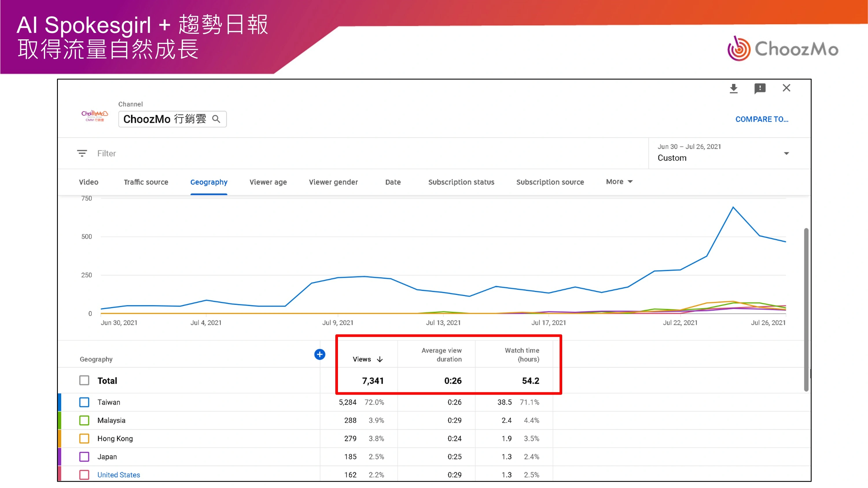The image size is (868, 488).
Task: Click the ChoozMo logo in slide header
Action: [782, 49]
